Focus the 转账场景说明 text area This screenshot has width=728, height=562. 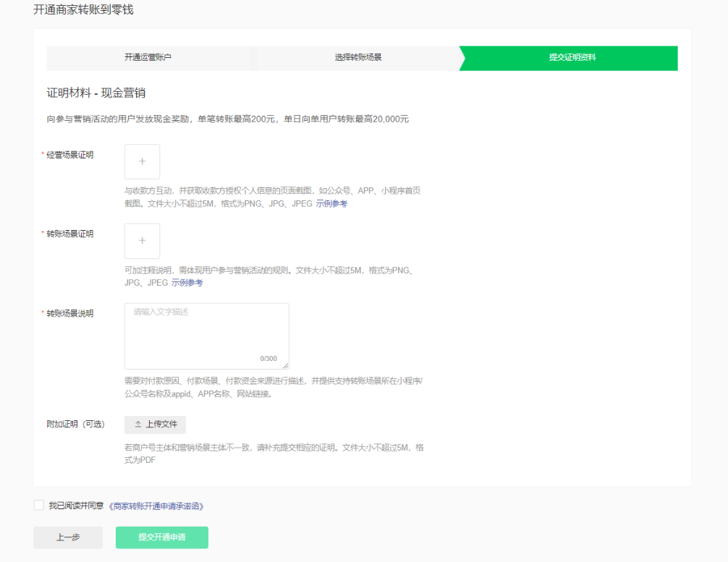click(206, 333)
